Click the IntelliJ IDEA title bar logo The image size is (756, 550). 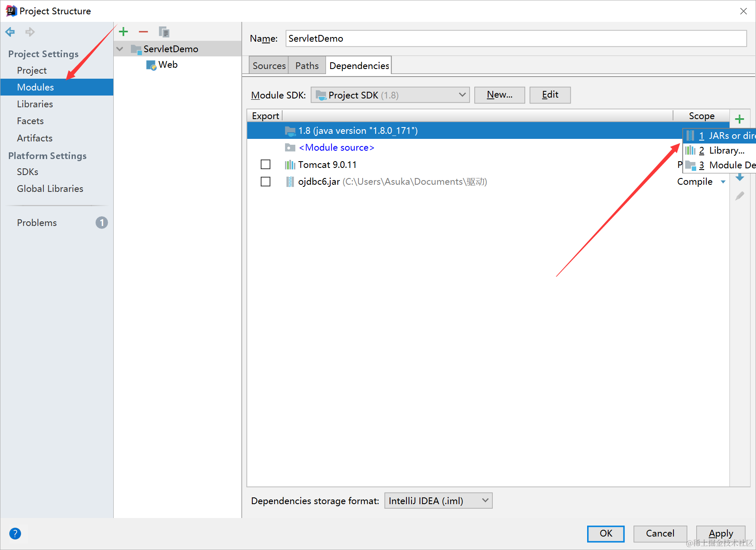point(11,11)
